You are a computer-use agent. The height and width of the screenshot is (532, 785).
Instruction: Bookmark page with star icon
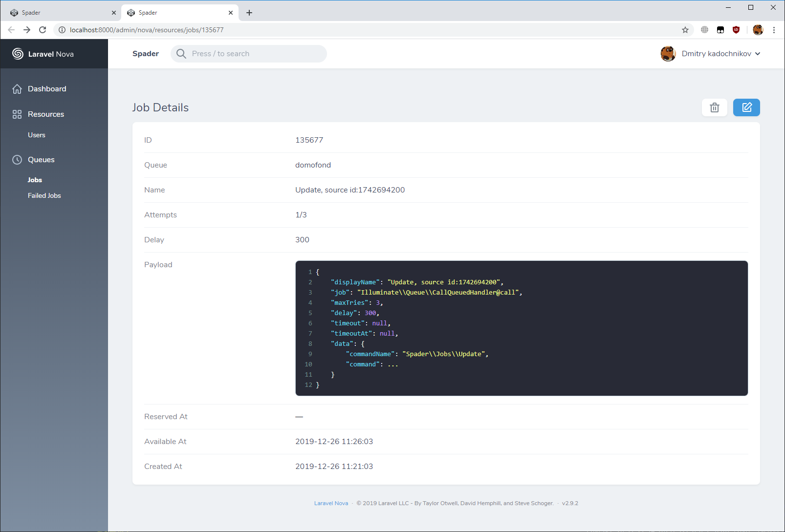point(685,30)
